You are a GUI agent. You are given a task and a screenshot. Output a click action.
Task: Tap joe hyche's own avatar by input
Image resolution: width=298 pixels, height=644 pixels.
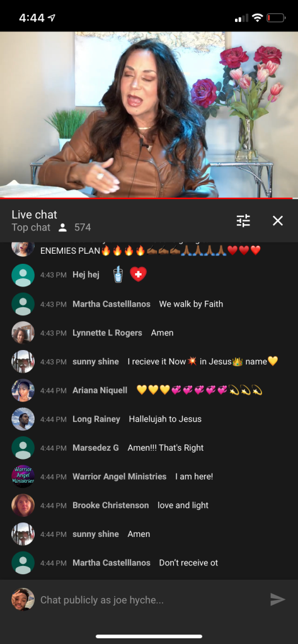point(23,599)
